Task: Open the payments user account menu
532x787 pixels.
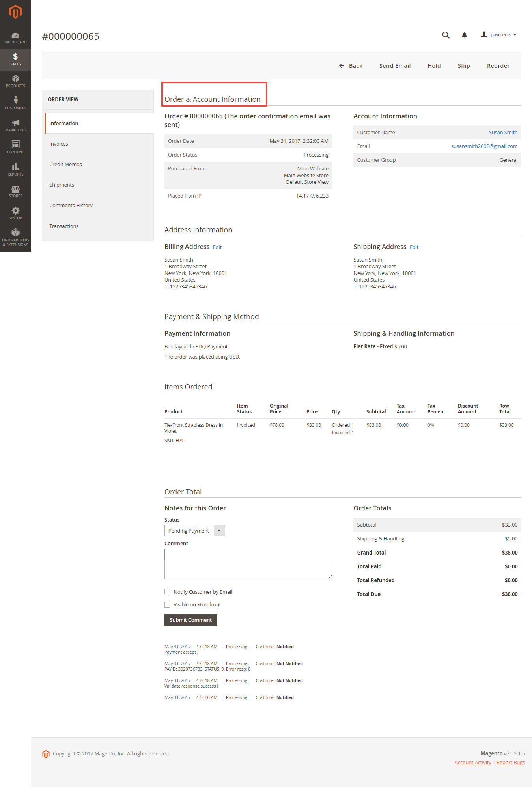Action: (498, 35)
